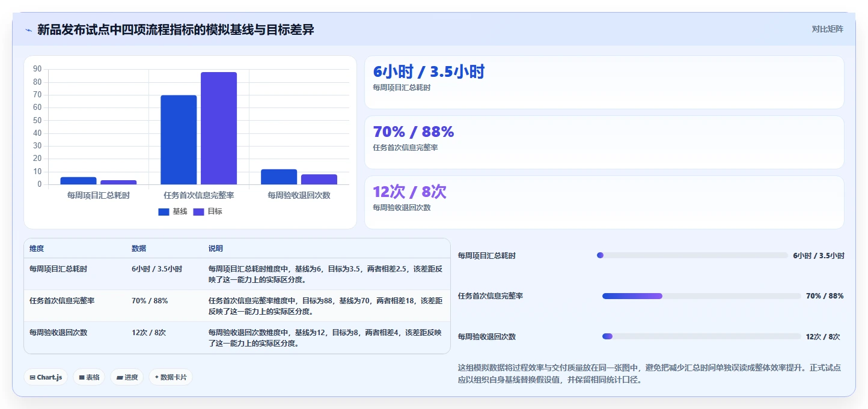Select the 70% / 88% data card

(604, 142)
